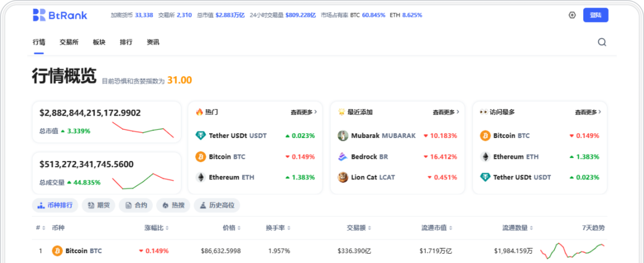Open the 排行 tab
Screen dimensions: 644x263
point(126,42)
